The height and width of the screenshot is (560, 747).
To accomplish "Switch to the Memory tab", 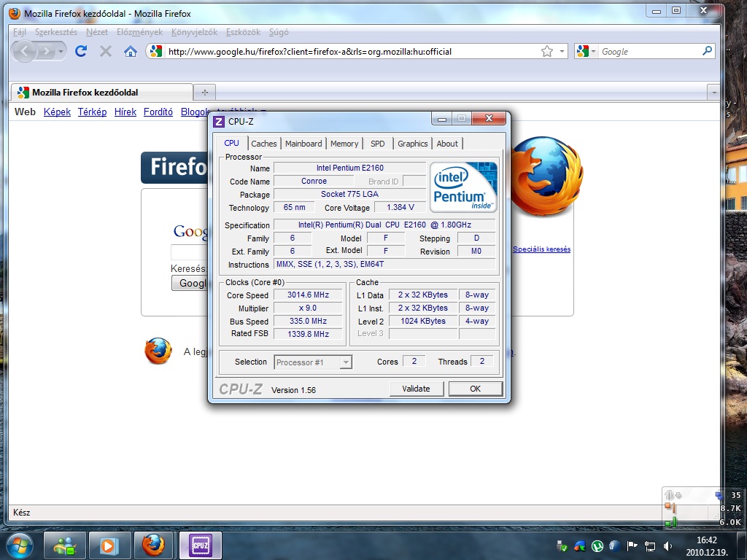I will 344,144.
